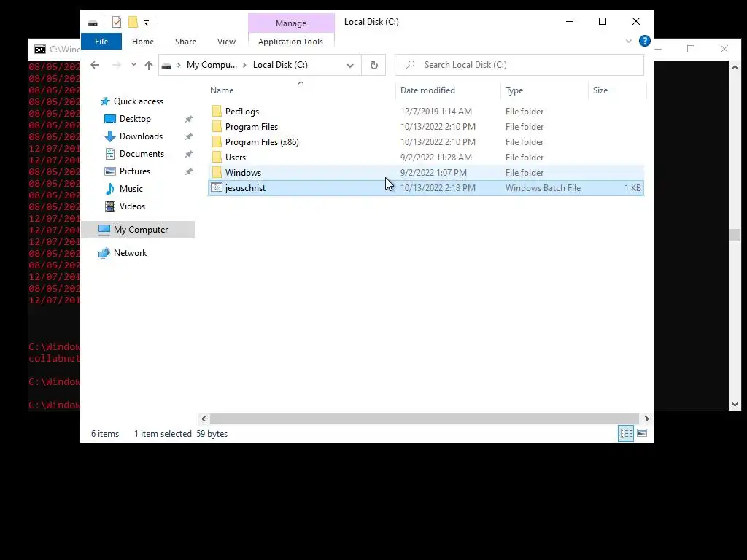Click the New folder quick access icon

[x=133, y=22]
